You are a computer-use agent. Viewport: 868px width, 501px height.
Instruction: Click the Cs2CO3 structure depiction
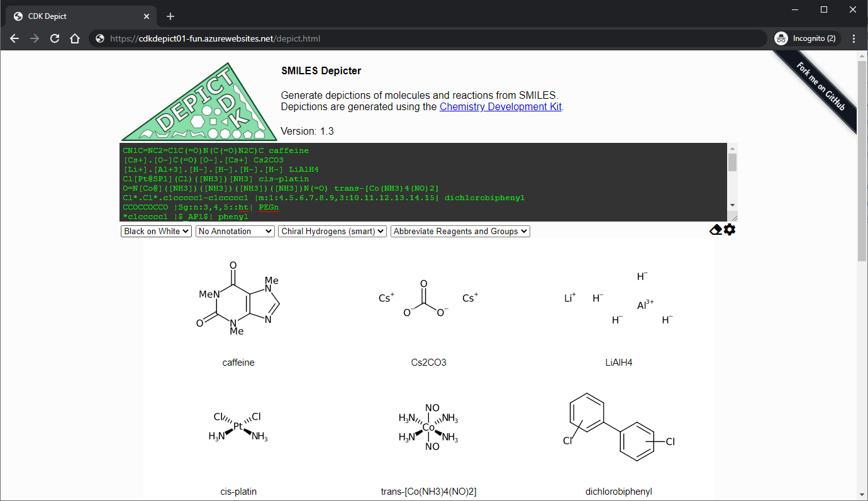coord(428,298)
